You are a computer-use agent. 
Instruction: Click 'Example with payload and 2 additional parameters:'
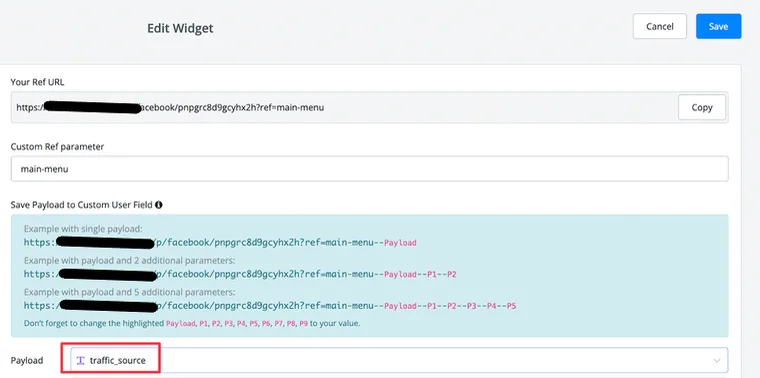(x=129, y=260)
